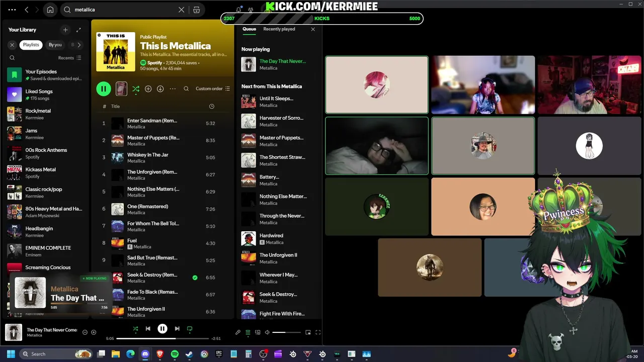
Task: Select Whiskey In The Jar track
Action: [x=163, y=157]
